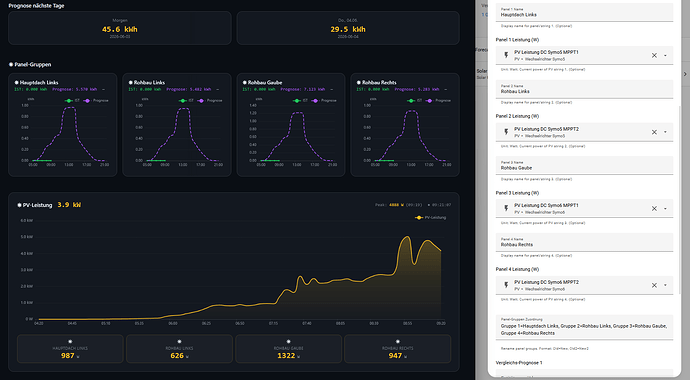Select the Rohbau Rechts 947 W tile
690x380 pixels.
coord(397,349)
